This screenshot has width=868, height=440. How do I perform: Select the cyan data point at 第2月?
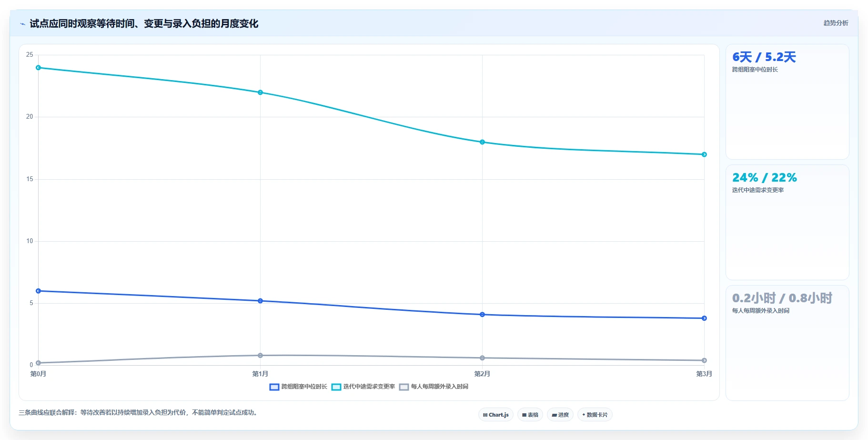pyautogui.click(x=482, y=142)
